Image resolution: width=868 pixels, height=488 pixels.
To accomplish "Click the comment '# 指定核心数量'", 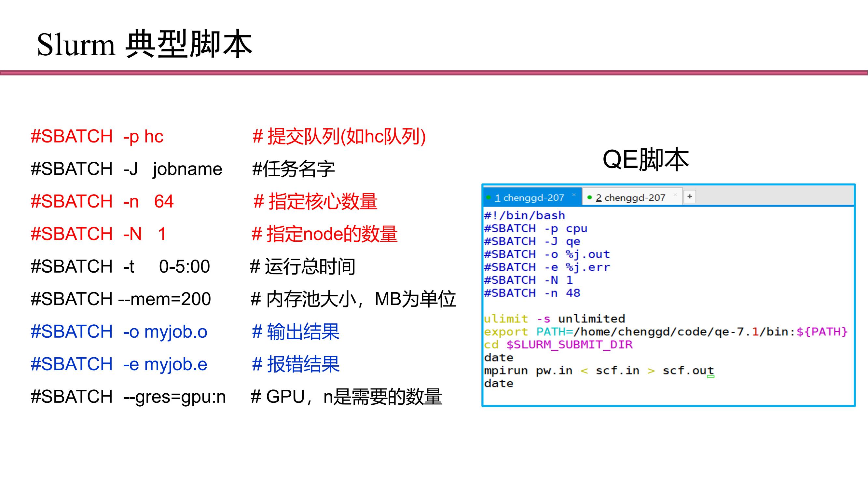I will 315,201.
